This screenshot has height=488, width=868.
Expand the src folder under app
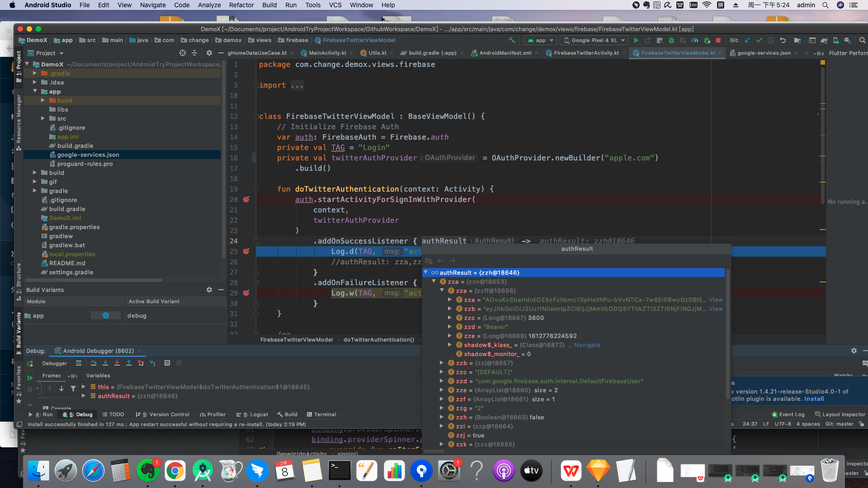coord(43,118)
